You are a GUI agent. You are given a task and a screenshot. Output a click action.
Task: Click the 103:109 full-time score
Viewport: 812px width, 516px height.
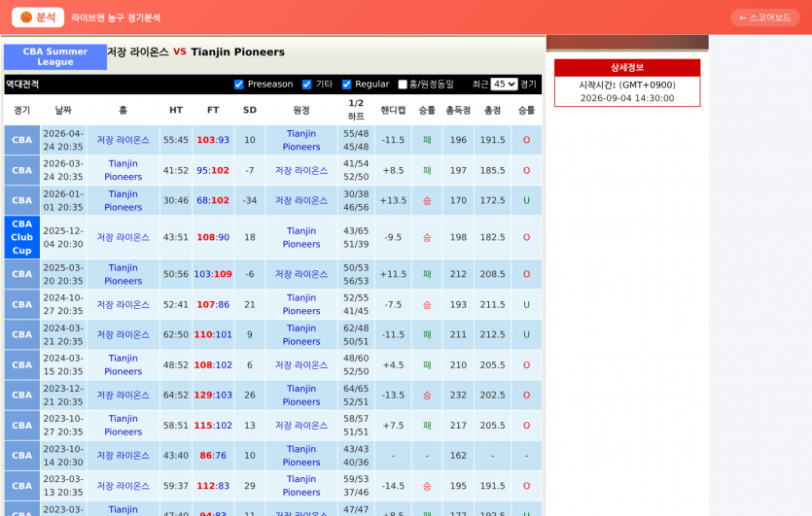pos(213,274)
